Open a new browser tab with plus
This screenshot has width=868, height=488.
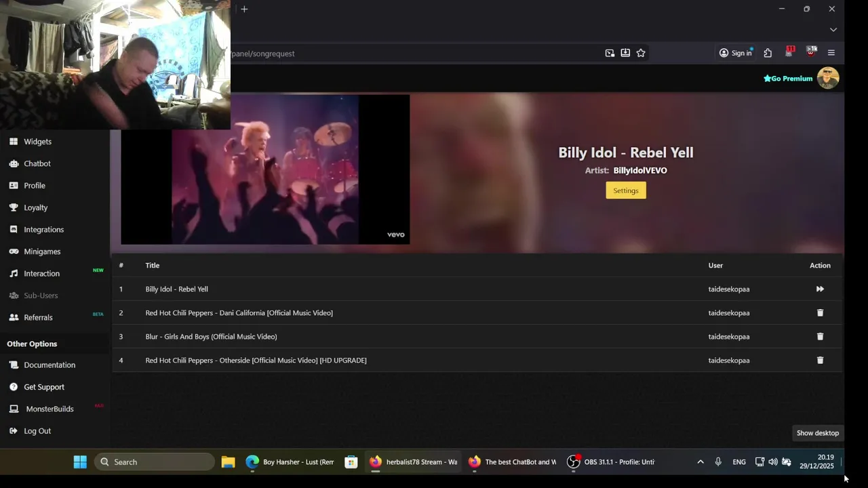click(x=244, y=9)
